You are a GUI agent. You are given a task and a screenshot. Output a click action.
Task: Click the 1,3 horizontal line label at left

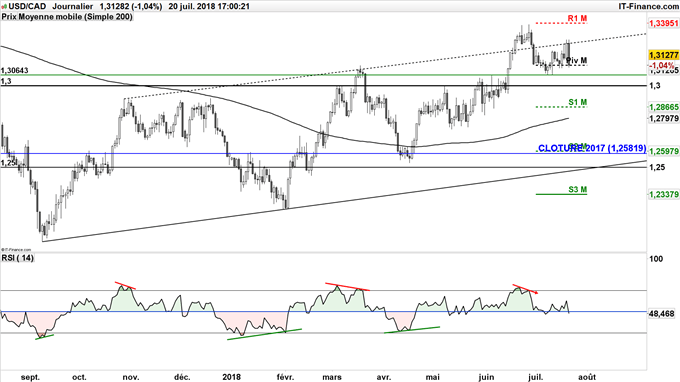[6, 81]
